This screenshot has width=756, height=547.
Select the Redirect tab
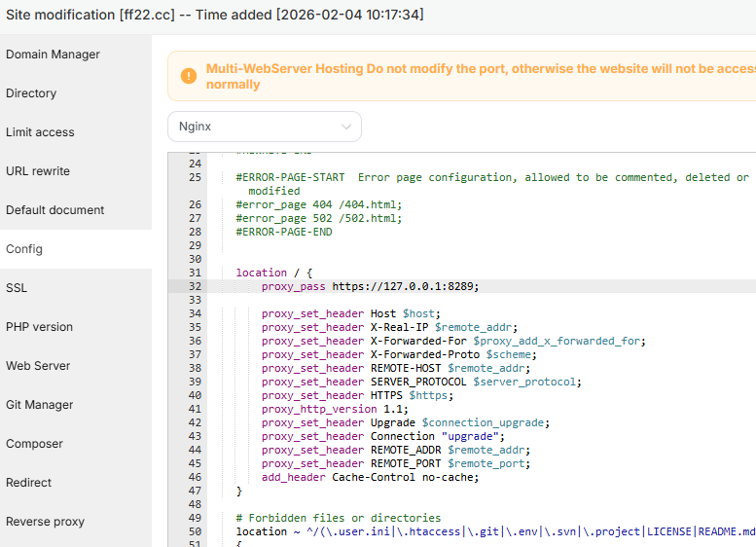[29, 483]
